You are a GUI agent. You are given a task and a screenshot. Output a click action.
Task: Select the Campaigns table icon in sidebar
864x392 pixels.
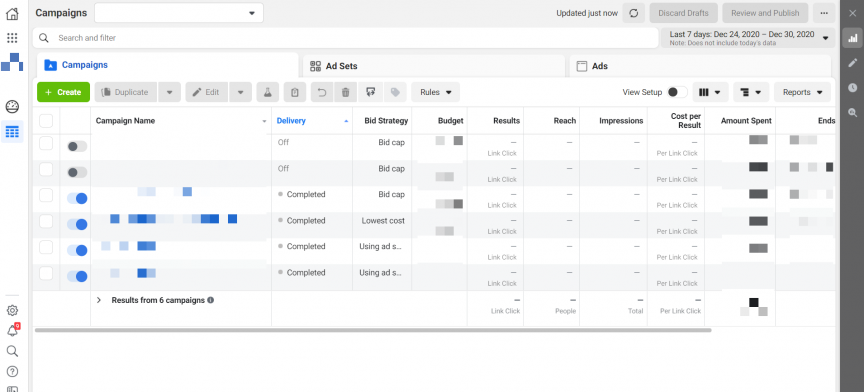point(12,132)
